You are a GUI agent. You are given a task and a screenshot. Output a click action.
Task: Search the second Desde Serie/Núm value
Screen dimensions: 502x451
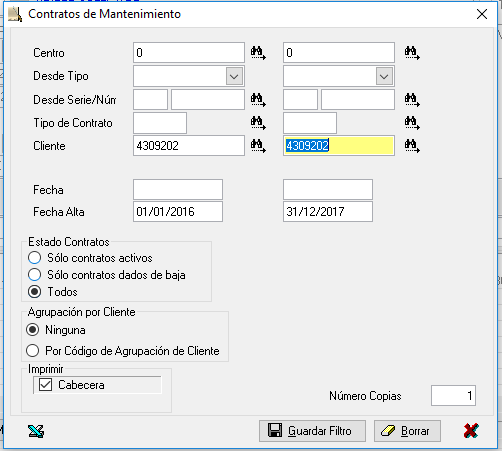click(412, 99)
